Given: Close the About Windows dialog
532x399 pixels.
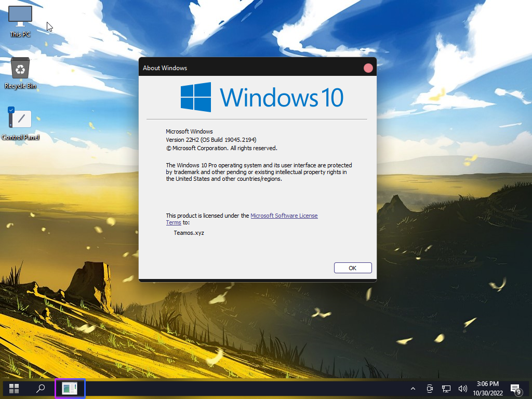Looking at the screenshot, I should [x=368, y=68].
